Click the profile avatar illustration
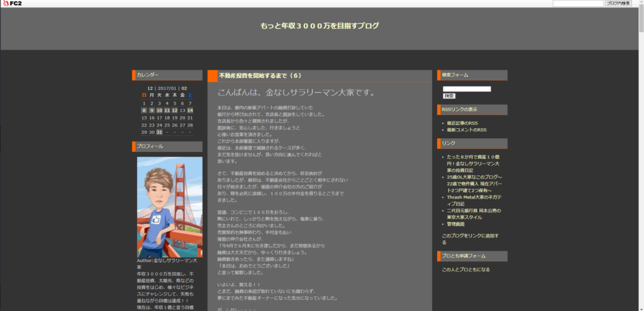This screenshot has width=644, height=311. (x=170, y=207)
